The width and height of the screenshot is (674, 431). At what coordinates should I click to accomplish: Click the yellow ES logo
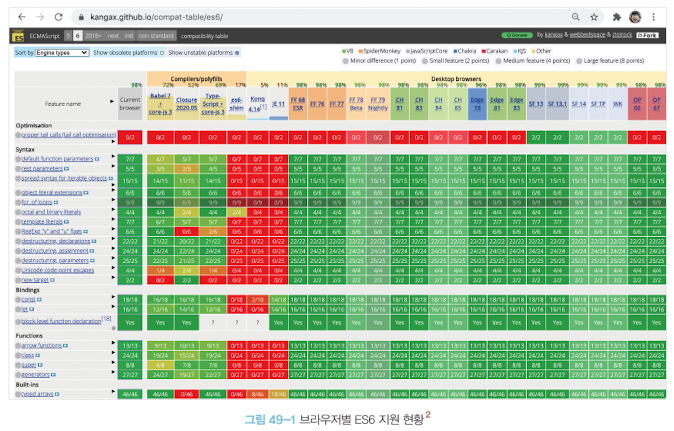(18, 36)
